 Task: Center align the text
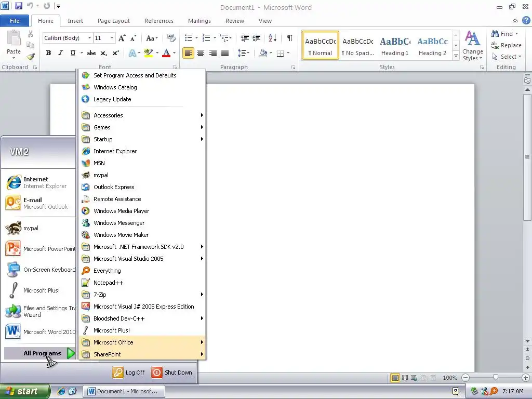pyautogui.click(x=201, y=53)
